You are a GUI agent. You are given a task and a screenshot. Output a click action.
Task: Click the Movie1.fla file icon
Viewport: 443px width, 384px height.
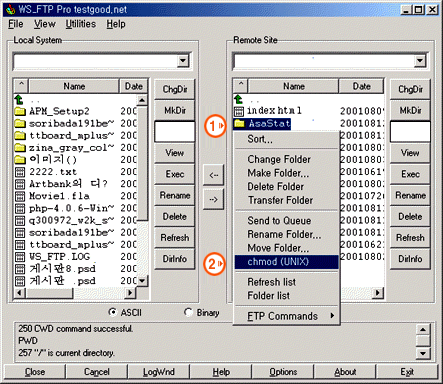(20, 196)
